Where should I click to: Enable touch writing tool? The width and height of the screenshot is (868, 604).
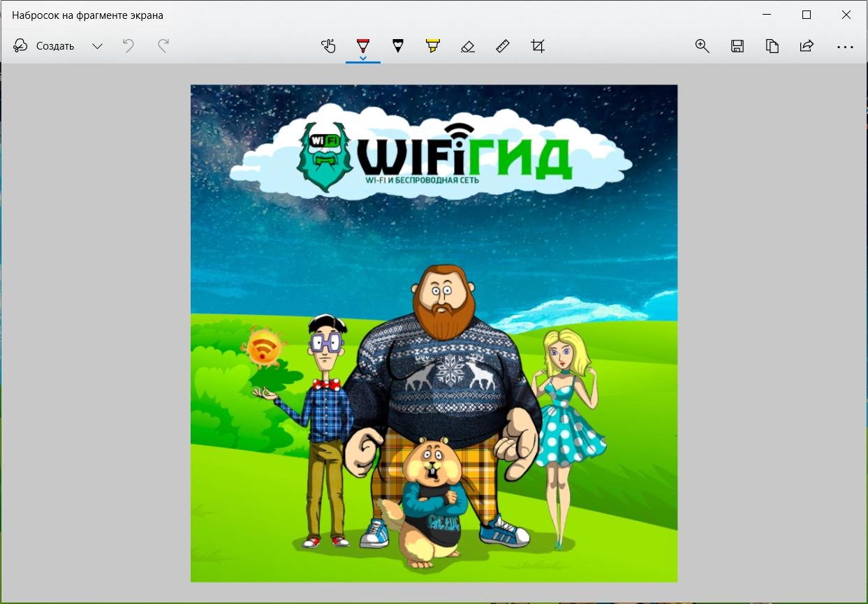tap(328, 46)
